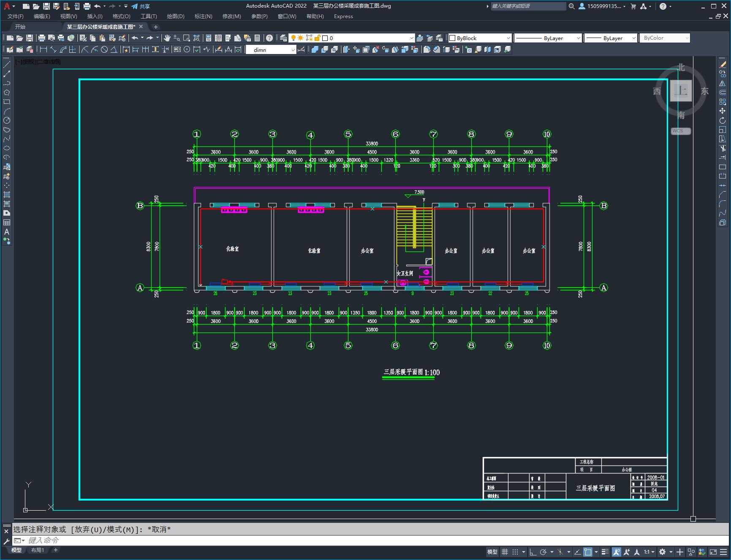
Task: Click the layer 0 color square swatch
Action: [x=325, y=38]
